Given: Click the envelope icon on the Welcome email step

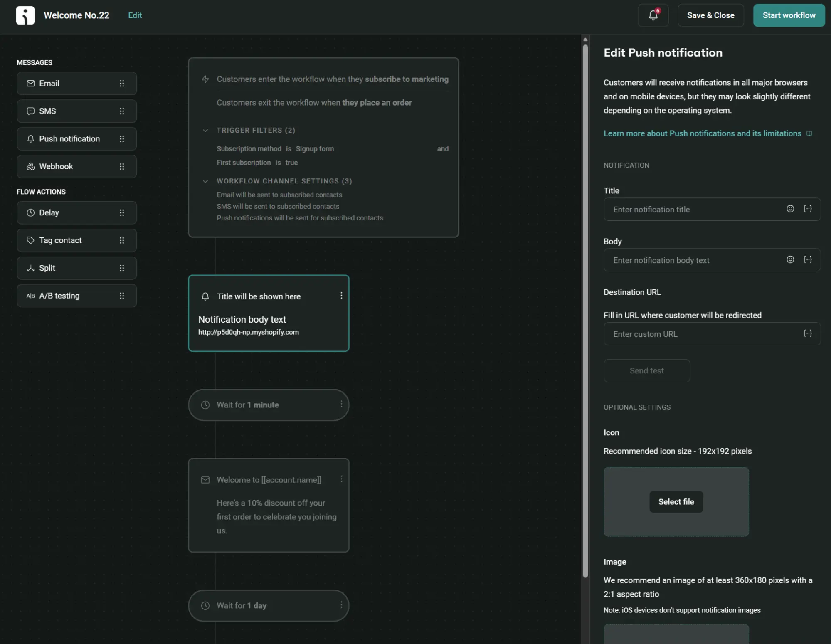Looking at the screenshot, I should coord(205,480).
